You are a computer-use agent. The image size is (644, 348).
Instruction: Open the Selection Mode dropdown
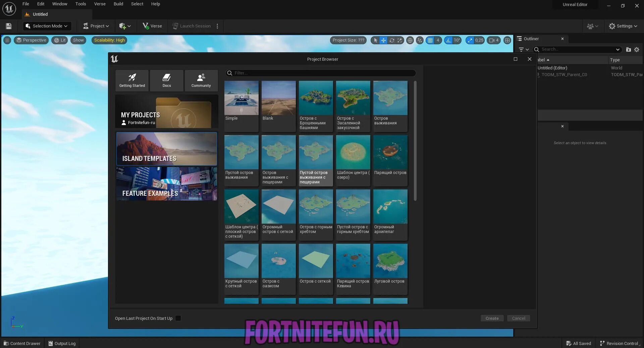point(47,26)
